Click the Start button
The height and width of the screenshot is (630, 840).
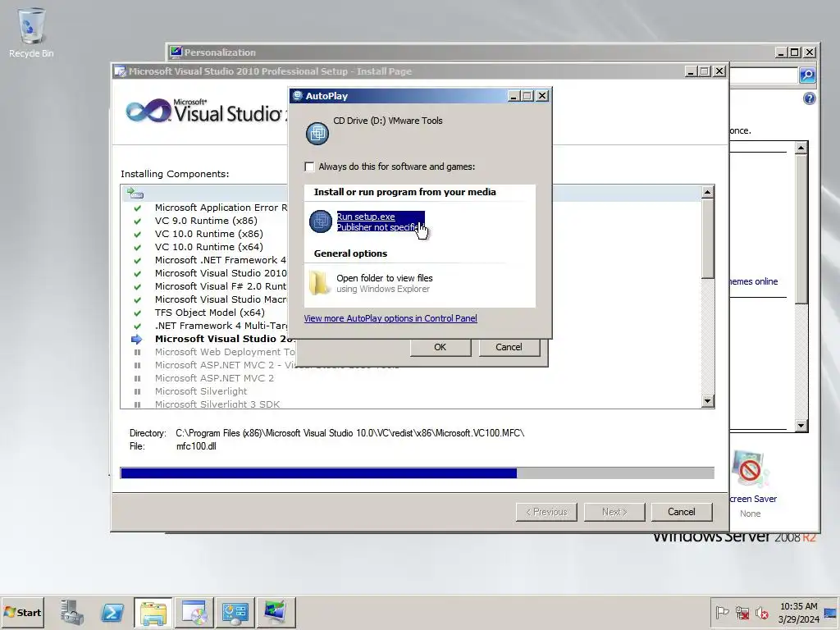[22, 612]
